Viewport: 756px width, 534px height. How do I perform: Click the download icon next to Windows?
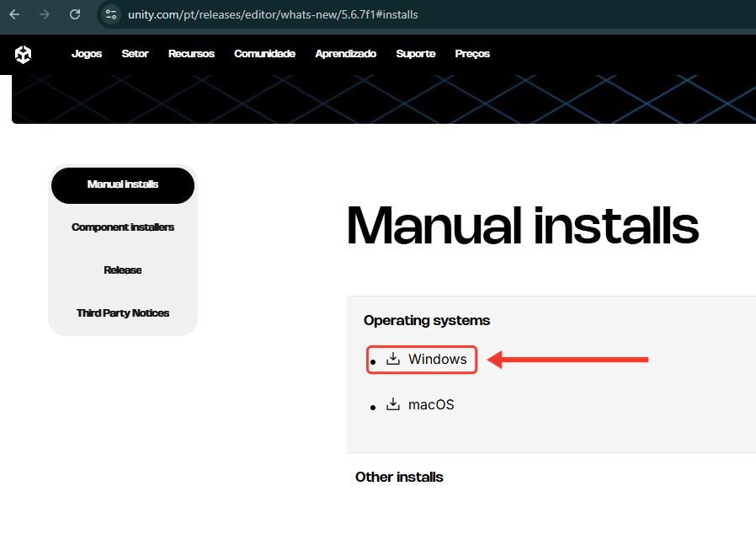pyautogui.click(x=393, y=359)
